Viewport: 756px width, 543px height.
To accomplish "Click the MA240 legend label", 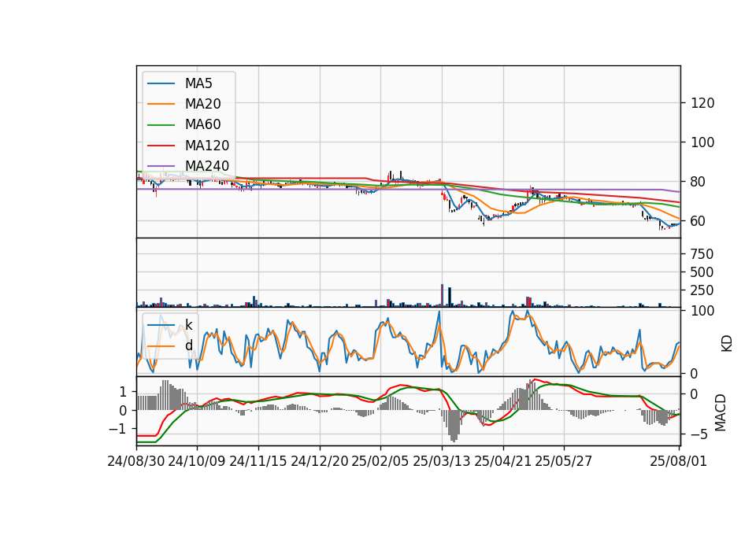I will (x=207, y=166).
